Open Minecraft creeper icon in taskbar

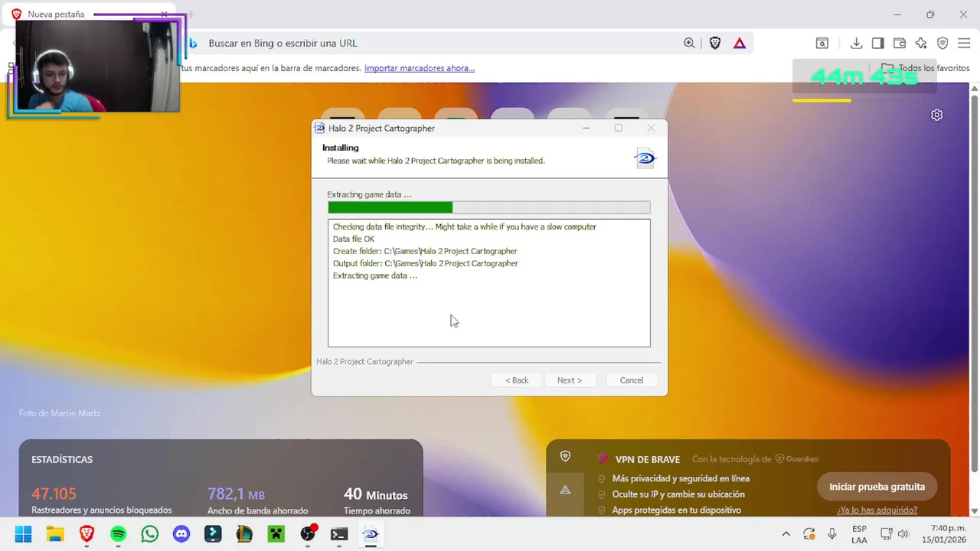pyautogui.click(x=276, y=534)
